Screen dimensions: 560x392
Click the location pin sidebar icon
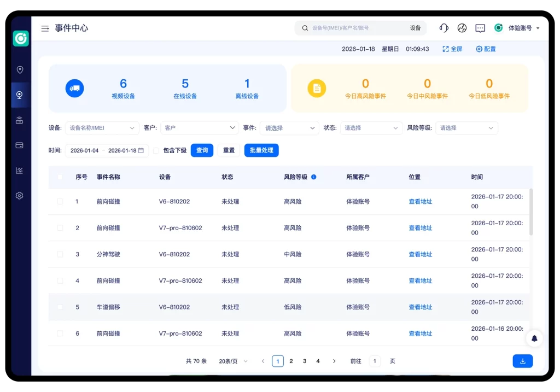point(20,70)
